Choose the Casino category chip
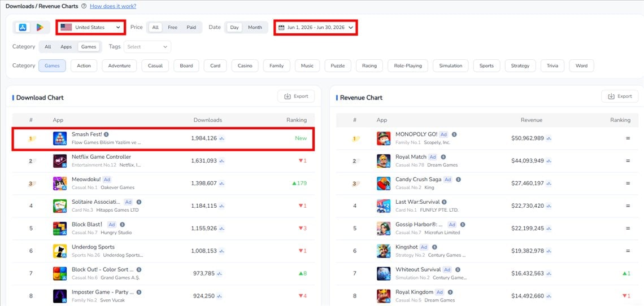644x306 pixels. click(x=245, y=65)
